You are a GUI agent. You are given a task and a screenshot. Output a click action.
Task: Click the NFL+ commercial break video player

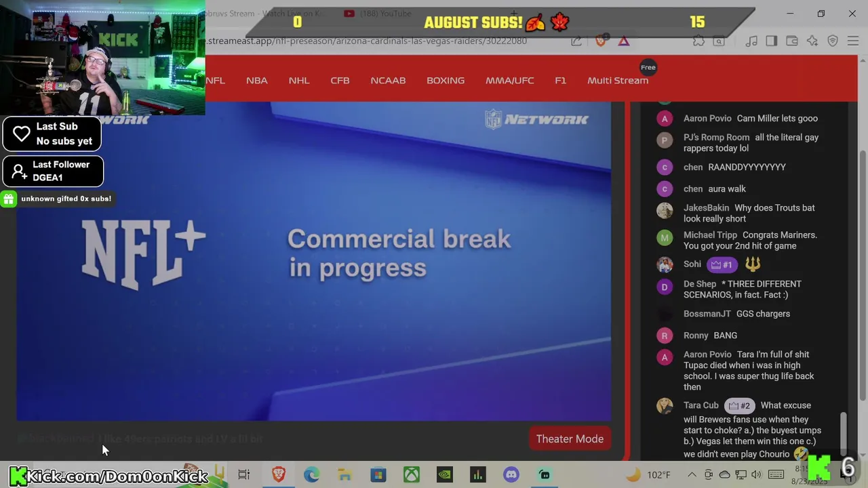tap(313, 262)
